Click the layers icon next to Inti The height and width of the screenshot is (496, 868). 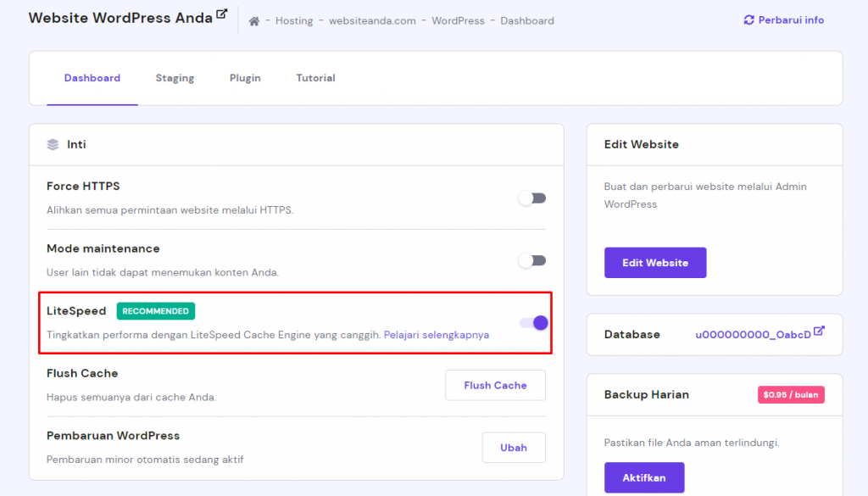point(52,143)
